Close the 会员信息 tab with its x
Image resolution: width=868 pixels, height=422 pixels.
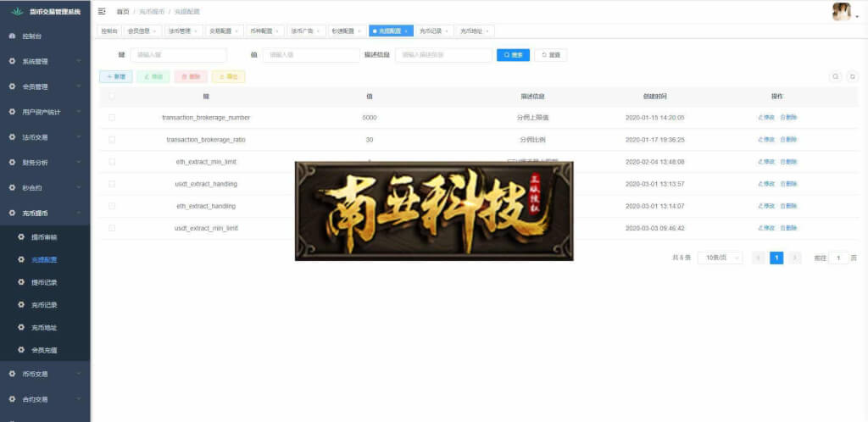click(154, 31)
